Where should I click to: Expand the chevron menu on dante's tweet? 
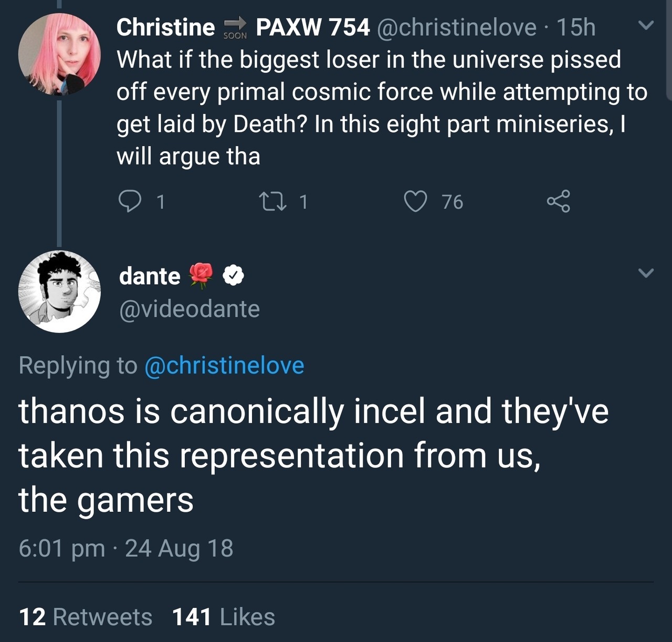pos(646,273)
